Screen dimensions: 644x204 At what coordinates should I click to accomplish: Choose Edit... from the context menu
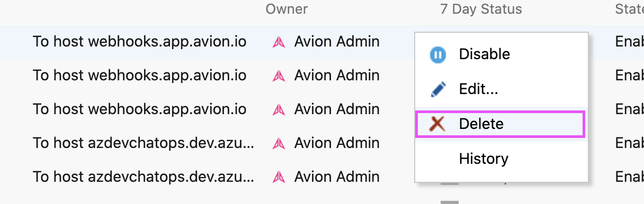[501, 89]
